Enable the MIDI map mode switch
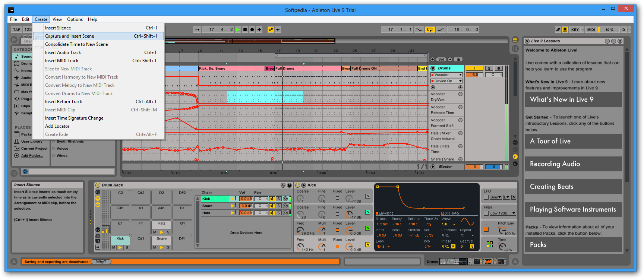This screenshot has height=279, width=644. (591, 29)
